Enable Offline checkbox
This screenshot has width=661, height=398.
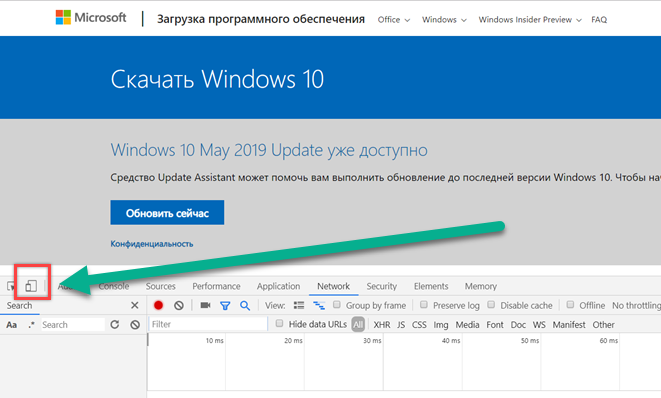click(x=570, y=304)
